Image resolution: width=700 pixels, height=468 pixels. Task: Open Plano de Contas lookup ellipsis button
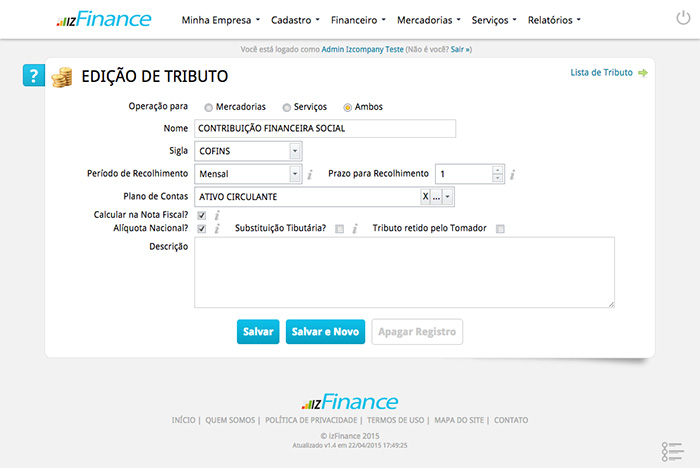(x=436, y=197)
